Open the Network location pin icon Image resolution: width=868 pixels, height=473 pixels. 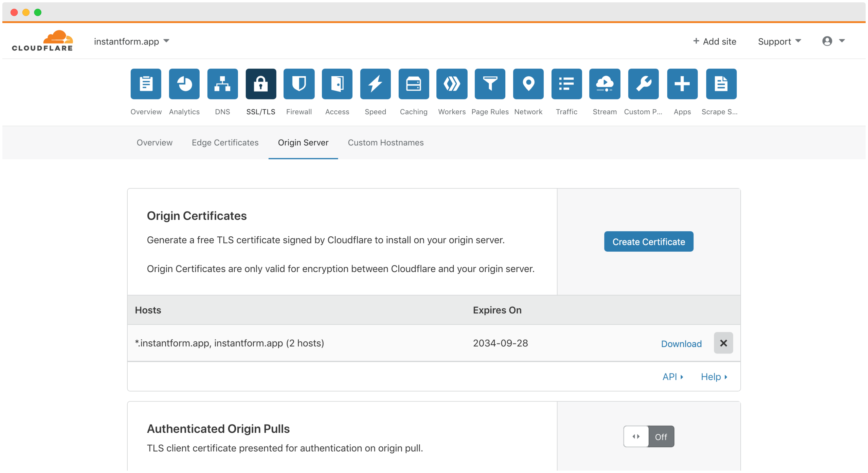click(529, 84)
